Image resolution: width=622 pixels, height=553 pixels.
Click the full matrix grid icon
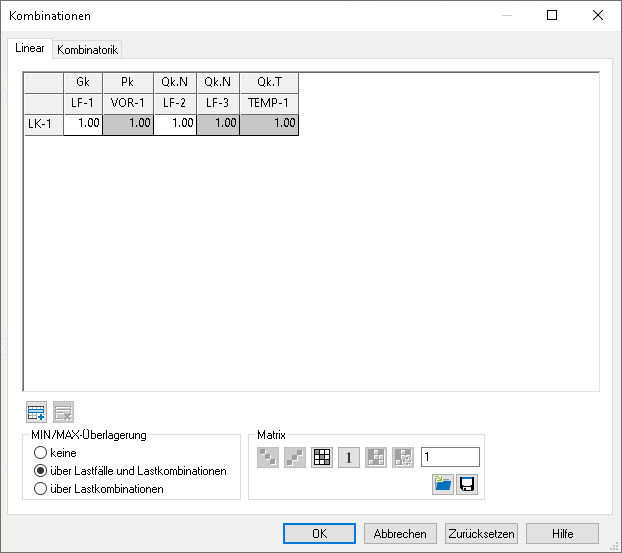coord(322,457)
